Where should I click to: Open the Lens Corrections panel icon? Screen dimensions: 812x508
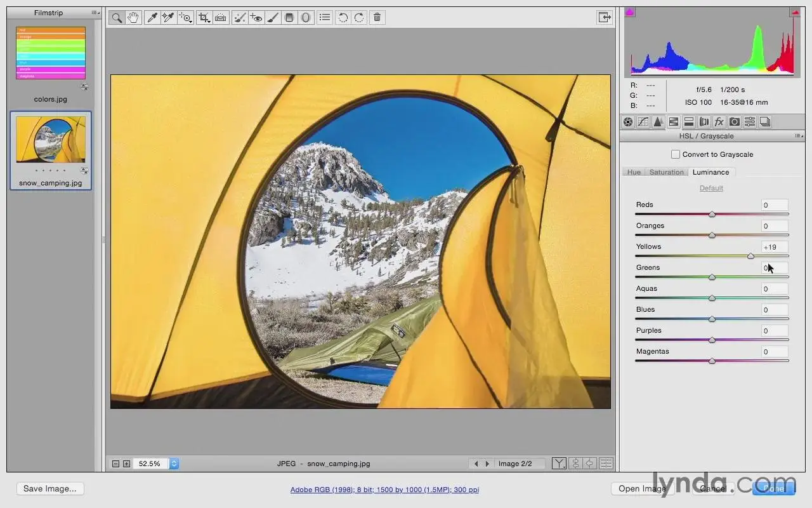click(x=704, y=122)
